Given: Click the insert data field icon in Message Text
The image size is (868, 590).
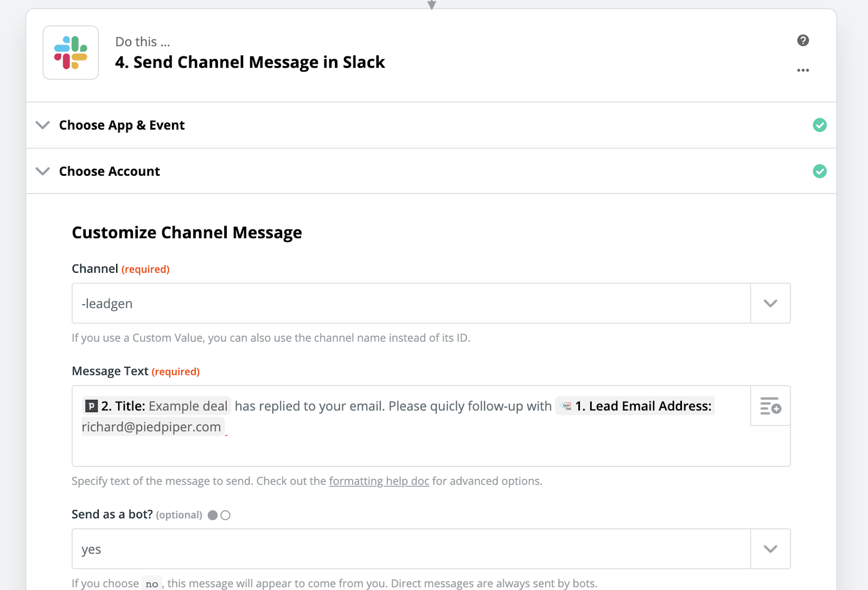Looking at the screenshot, I should click(x=770, y=406).
